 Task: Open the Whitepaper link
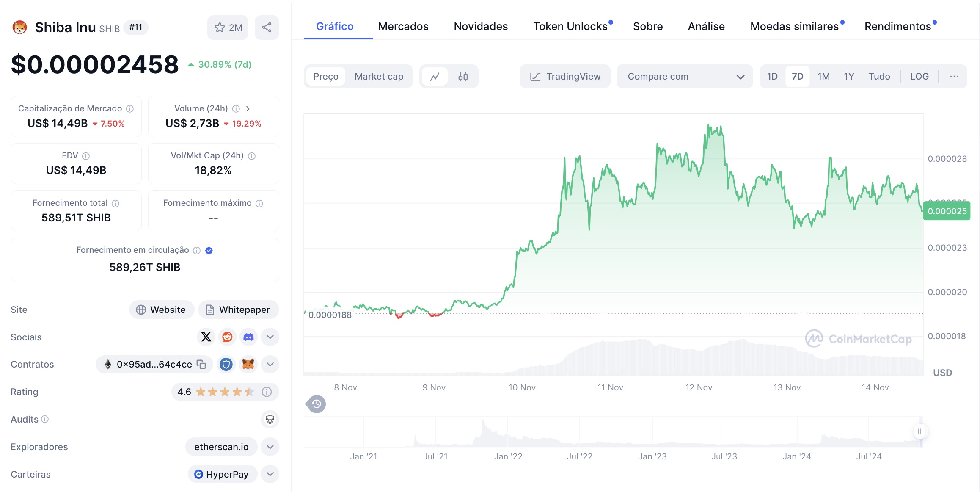tap(238, 310)
